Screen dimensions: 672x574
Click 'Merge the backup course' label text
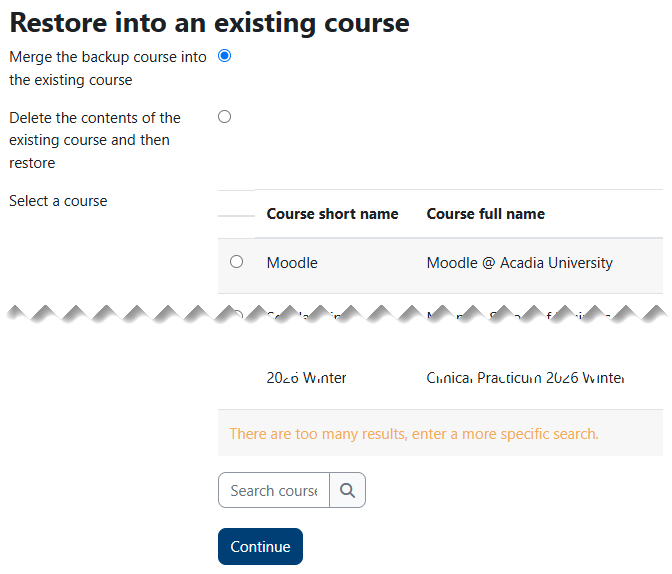pyautogui.click(x=108, y=68)
